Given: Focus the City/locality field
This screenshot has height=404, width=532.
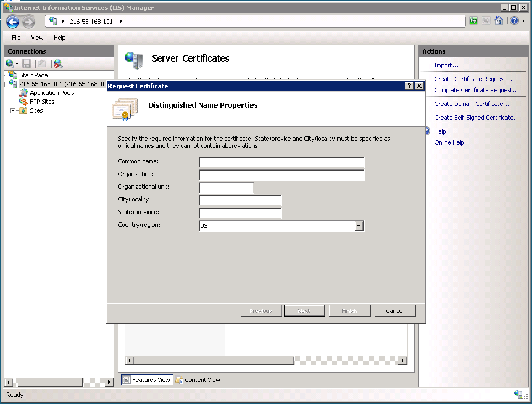Looking at the screenshot, I should pos(240,200).
